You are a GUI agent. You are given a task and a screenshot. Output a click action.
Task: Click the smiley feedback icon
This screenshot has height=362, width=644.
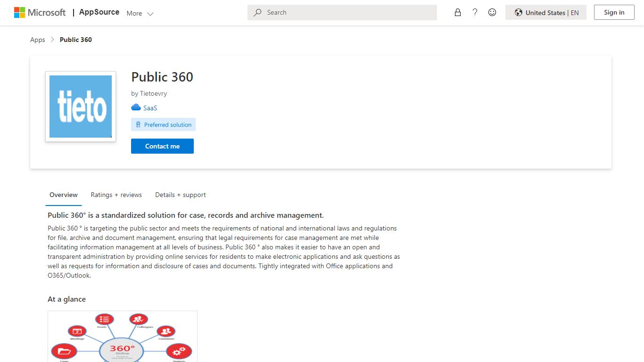pos(492,13)
